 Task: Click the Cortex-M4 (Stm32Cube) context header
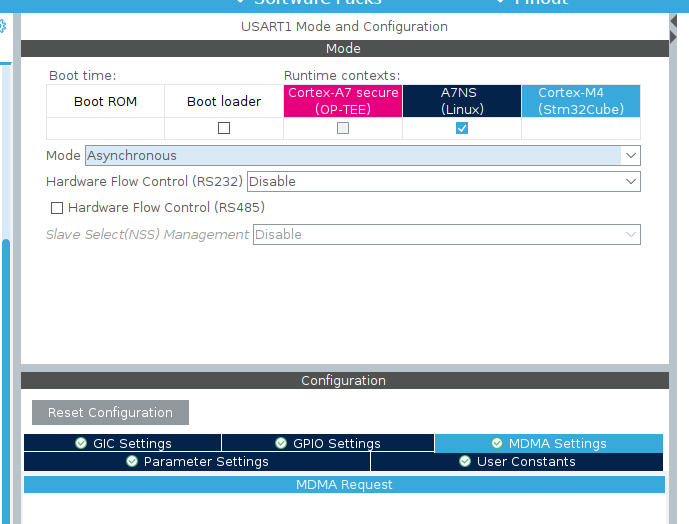pyautogui.click(x=581, y=101)
